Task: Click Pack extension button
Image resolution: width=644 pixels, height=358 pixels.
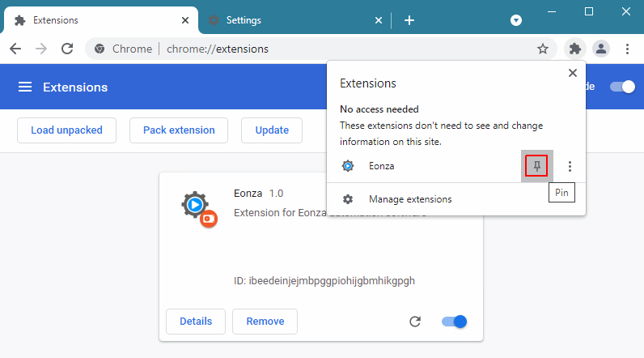Action: pyautogui.click(x=179, y=130)
